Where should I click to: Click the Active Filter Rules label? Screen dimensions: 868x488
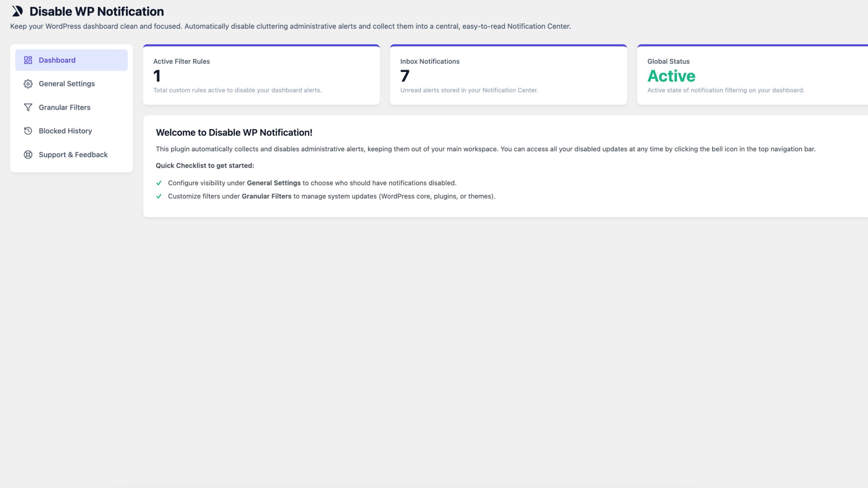pos(181,61)
